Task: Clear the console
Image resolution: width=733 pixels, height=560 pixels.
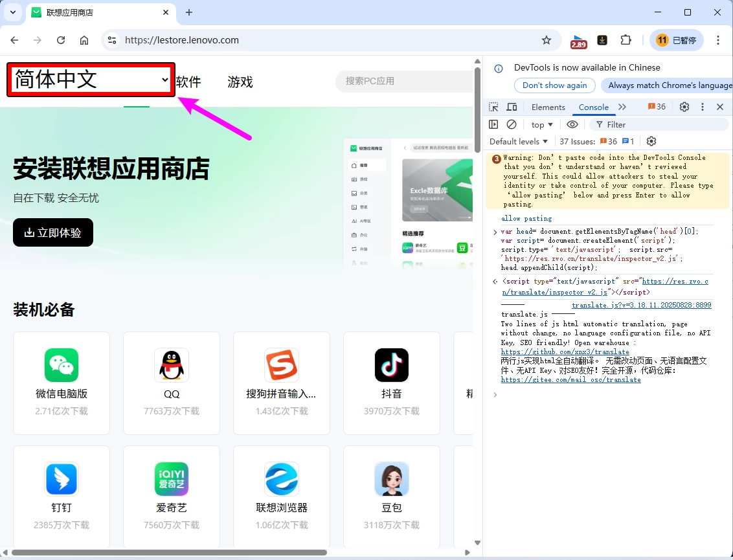Action: tap(512, 124)
